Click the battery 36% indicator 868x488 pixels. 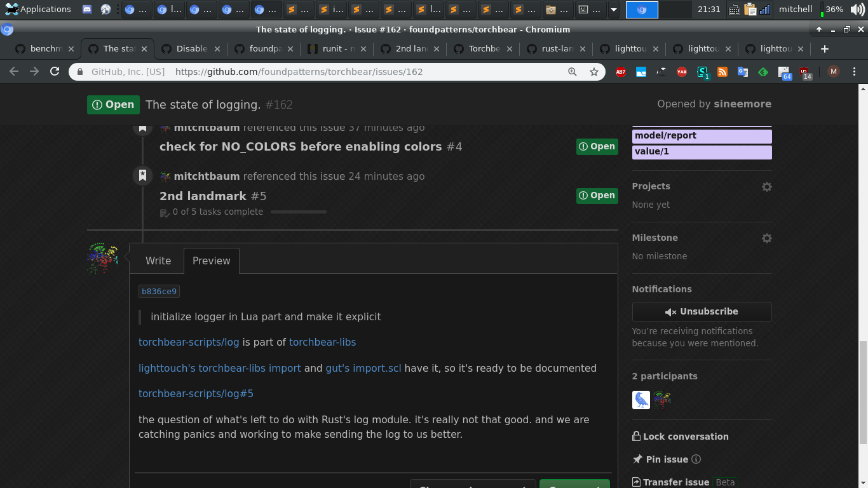(x=832, y=10)
